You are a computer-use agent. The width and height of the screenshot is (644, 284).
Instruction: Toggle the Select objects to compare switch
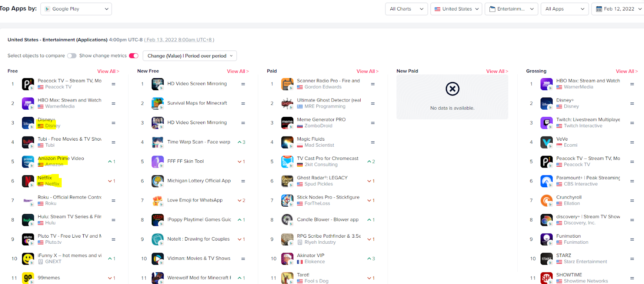pyautogui.click(x=72, y=56)
